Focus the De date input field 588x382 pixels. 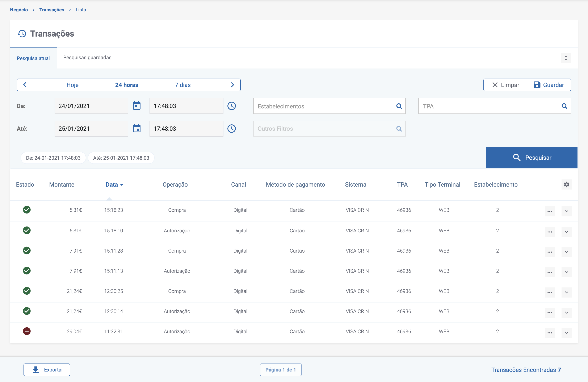click(91, 106)
